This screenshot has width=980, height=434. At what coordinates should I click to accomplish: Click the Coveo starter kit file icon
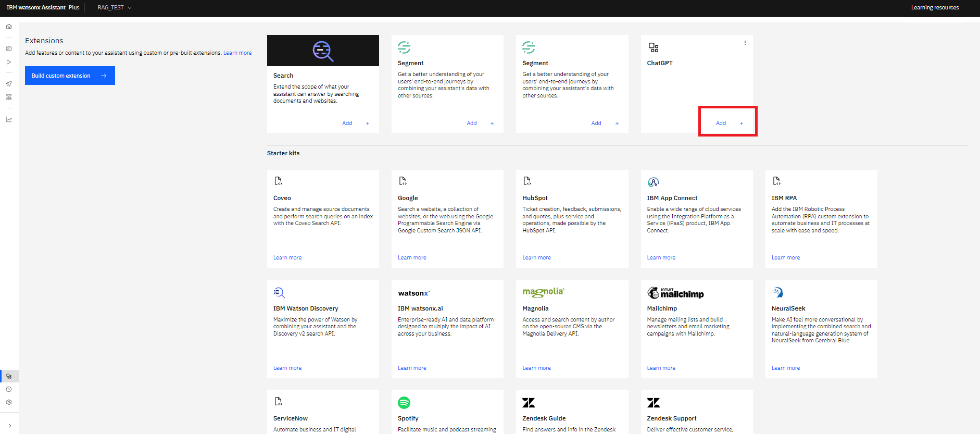[278, 181]
